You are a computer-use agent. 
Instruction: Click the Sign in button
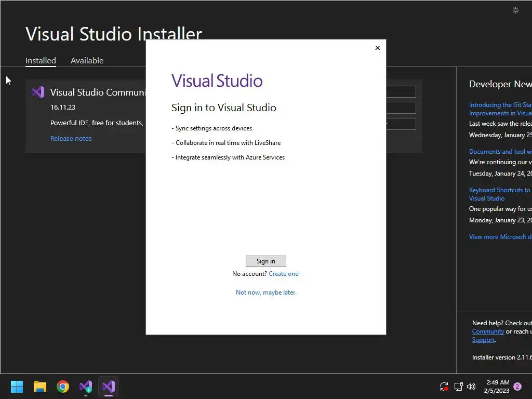pyautogui.click(x=265, y=261)
